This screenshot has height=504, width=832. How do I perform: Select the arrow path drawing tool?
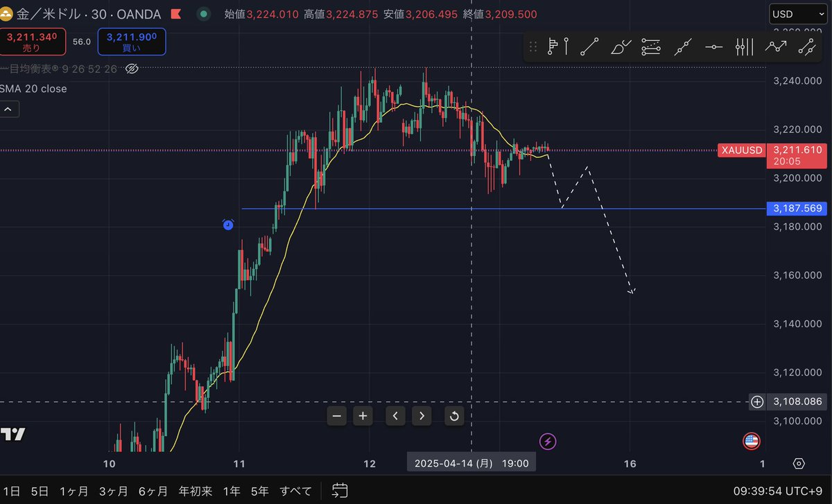pos(776,47)
